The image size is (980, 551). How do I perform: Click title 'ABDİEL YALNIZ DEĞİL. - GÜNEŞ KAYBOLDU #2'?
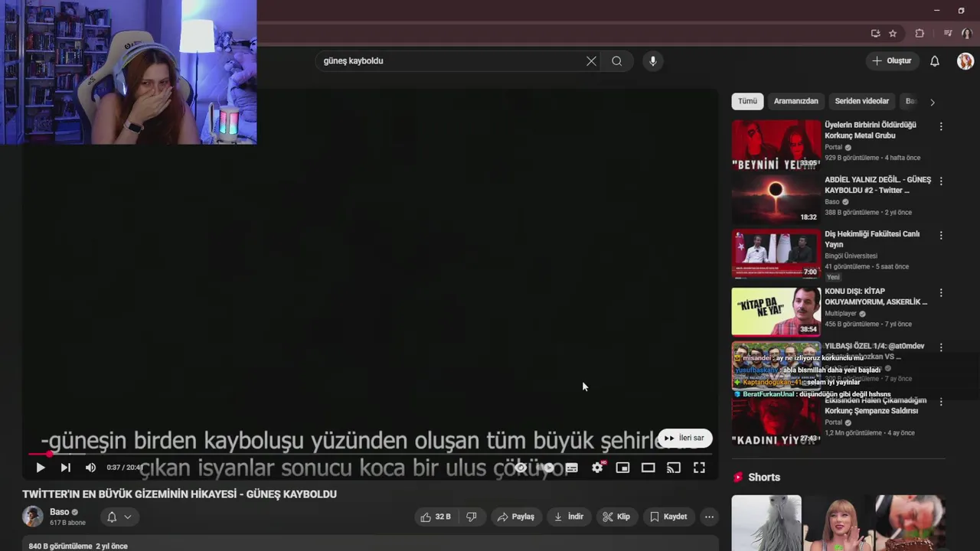click(877, 185)
